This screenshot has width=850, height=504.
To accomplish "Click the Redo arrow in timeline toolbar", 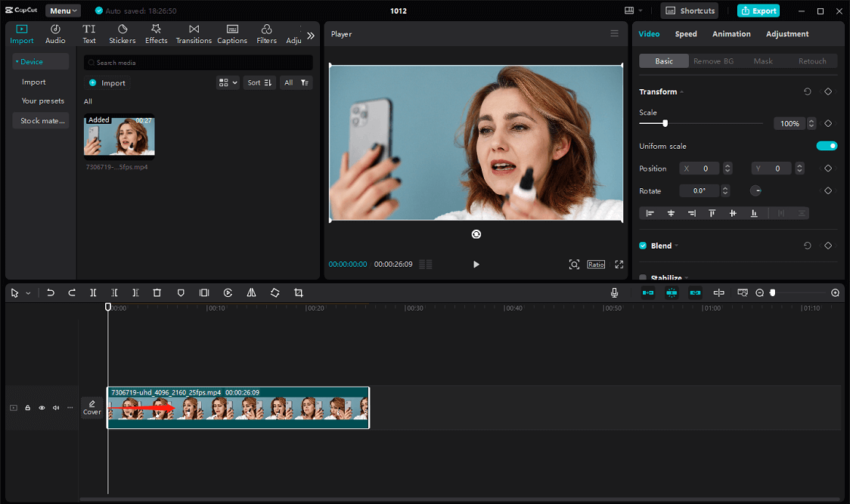I will click(72, 292).
